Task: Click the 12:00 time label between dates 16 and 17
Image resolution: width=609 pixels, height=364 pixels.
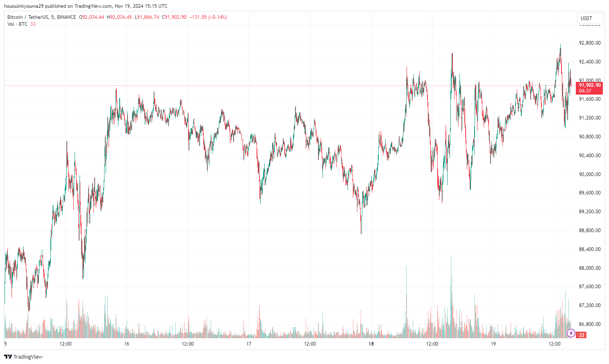Action: point(188,344)
